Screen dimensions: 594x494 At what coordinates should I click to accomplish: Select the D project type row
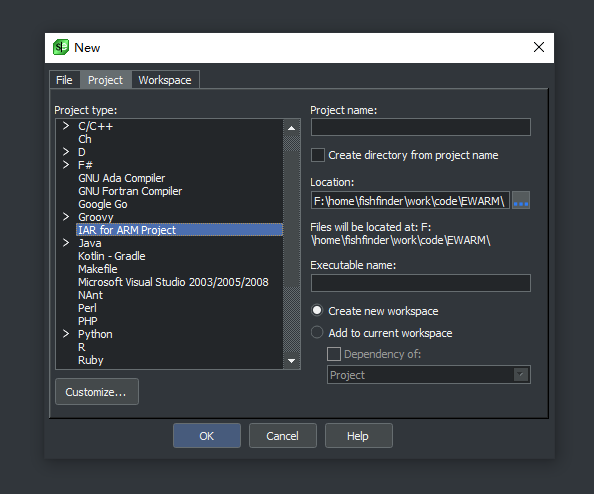(x=82, y=152)
